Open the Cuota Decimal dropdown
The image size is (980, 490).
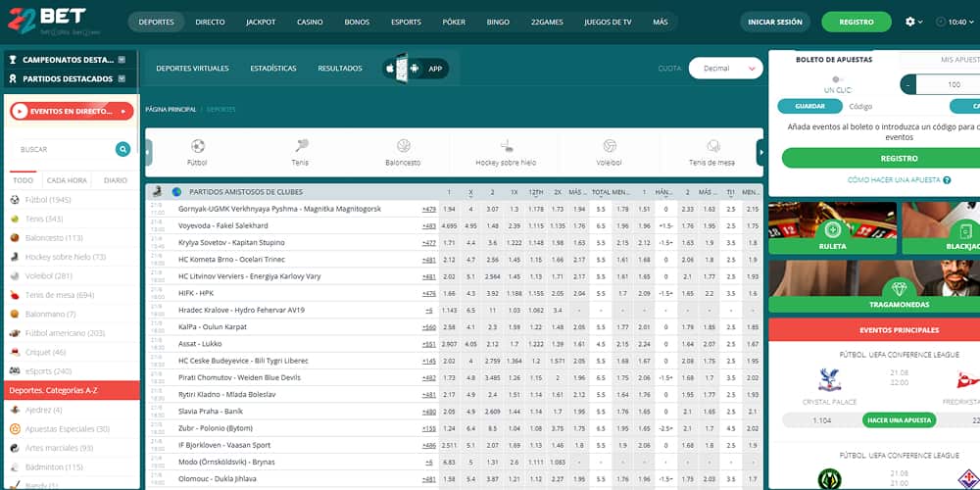[x=725, y=69]
